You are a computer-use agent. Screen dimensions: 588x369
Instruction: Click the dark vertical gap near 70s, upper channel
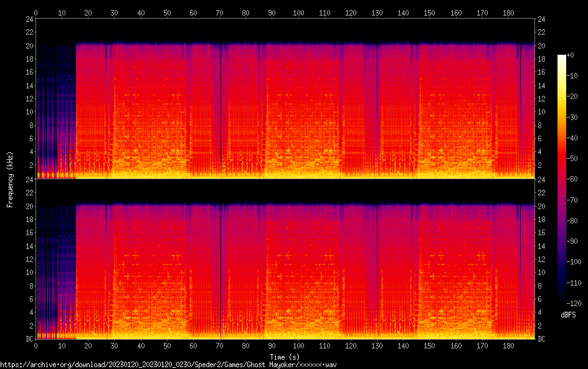(x=220, y=112)
